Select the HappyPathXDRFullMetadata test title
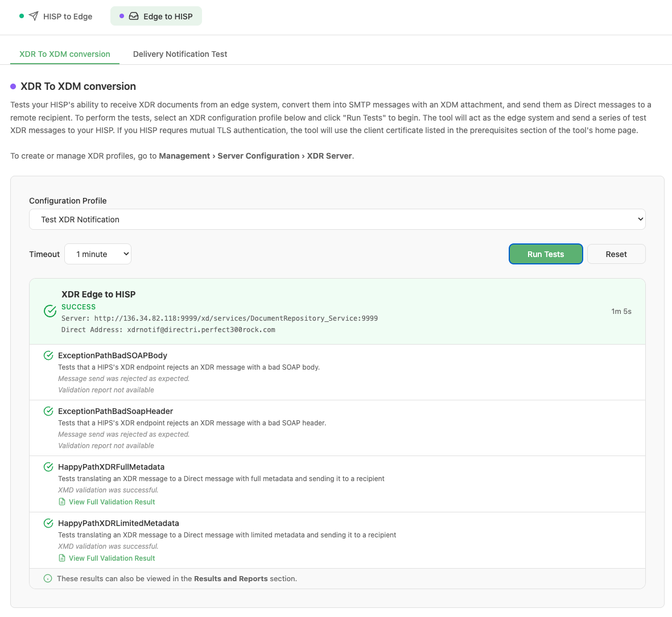 coord(112,467)
